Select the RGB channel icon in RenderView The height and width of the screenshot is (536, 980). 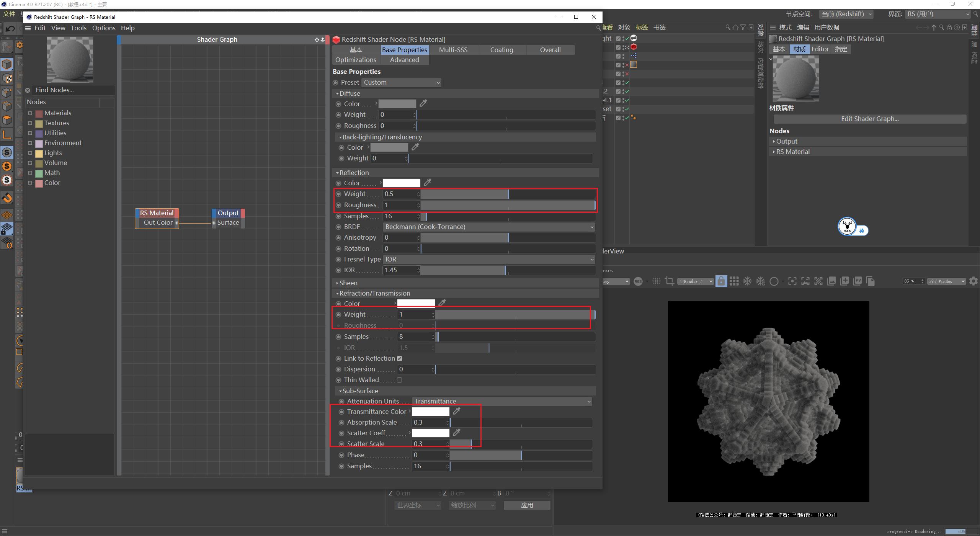(x=638, y=281)
